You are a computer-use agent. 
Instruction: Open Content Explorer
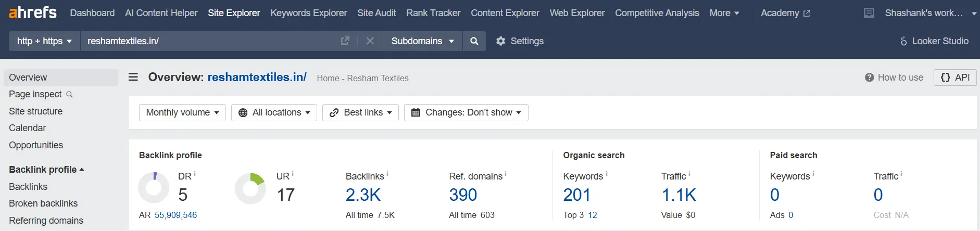[x=505, y=13]
